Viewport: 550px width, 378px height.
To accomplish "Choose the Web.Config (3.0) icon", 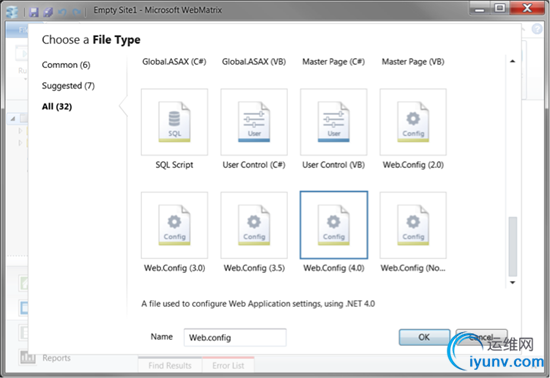I will pyautogui.click(x=174, y=225).
